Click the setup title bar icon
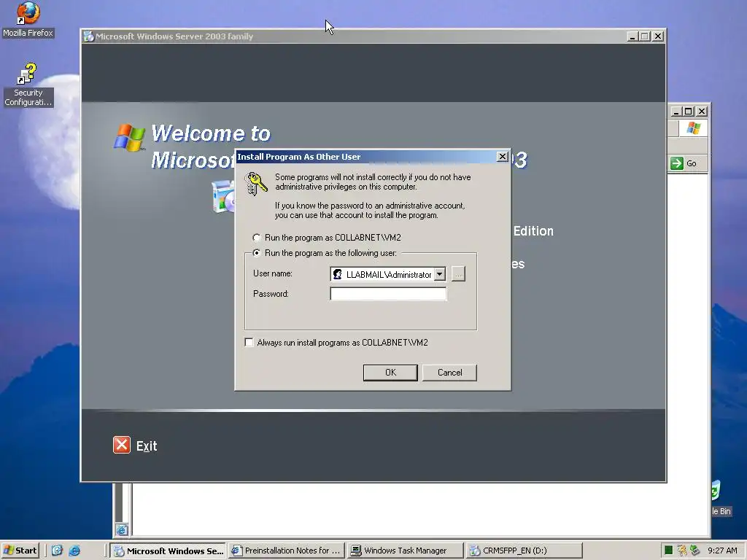 [x=88, y=36]
